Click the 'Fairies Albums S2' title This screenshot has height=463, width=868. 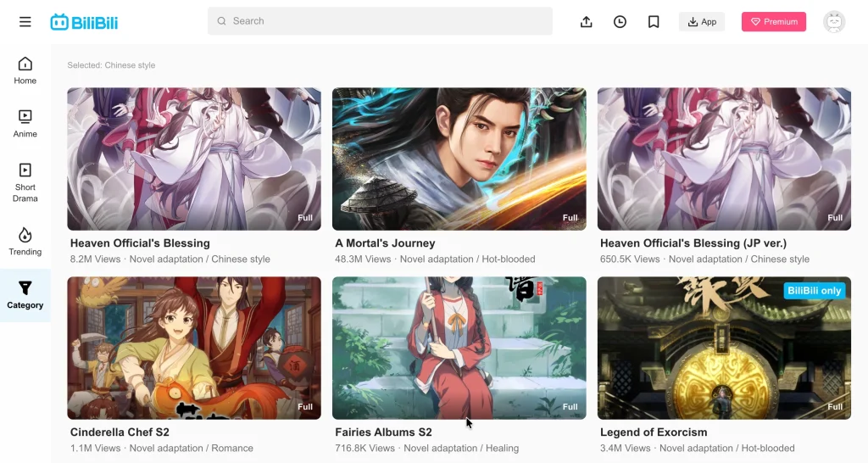coord(384,432)
